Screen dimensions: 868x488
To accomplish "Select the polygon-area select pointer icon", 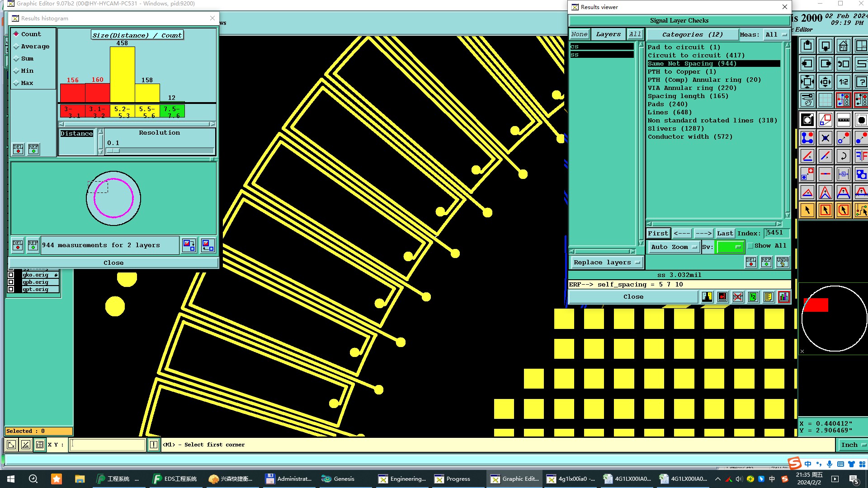I will pyautogui.click(x=844, y=210).
